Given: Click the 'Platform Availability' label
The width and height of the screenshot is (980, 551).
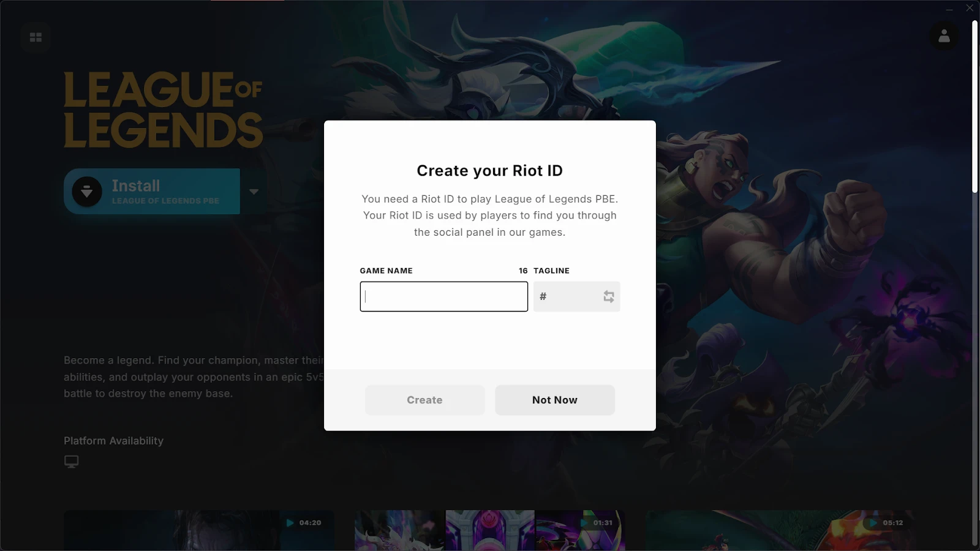Looking at the screenshot, I should coord(113,441).
